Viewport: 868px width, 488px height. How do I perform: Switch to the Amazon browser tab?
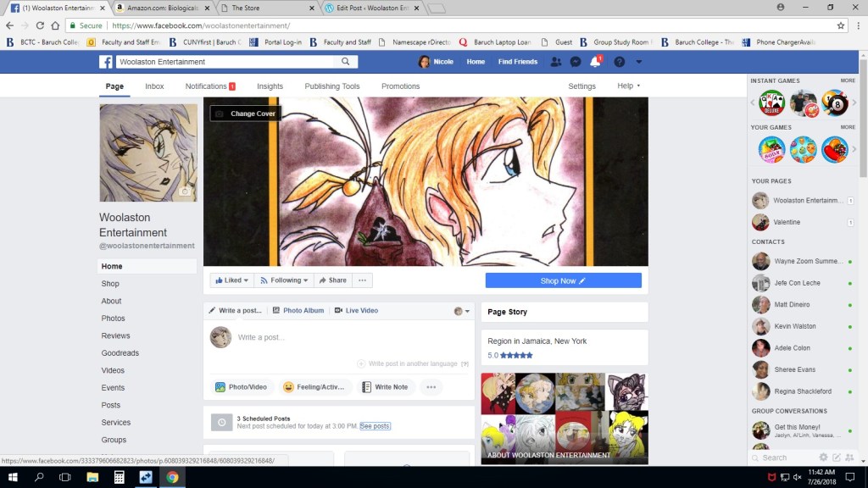click(x=163, y=8)
